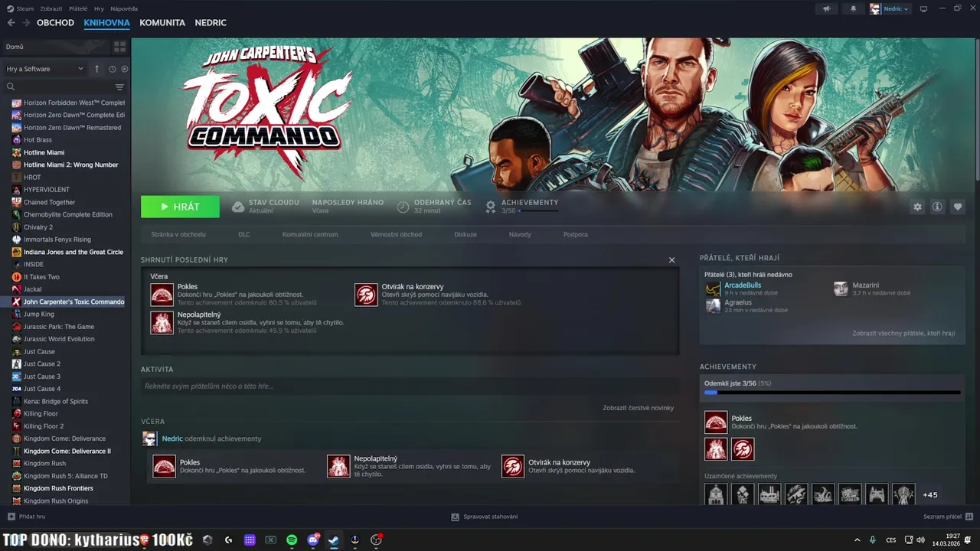
Task: Open the Nápověda menu
Action: [x=124, y=8]
